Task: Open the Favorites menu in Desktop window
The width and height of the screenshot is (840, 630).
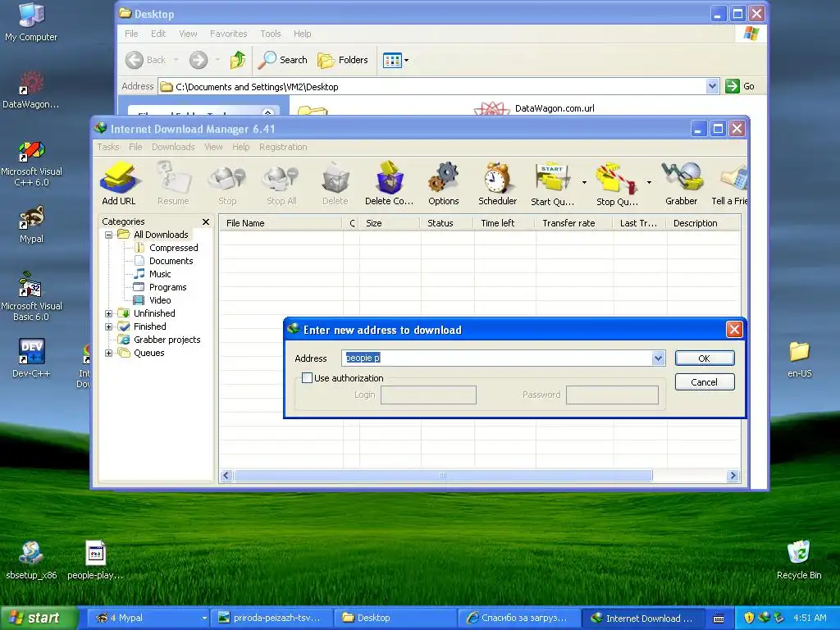Action: pyautogui.click(x=228, y=34)
